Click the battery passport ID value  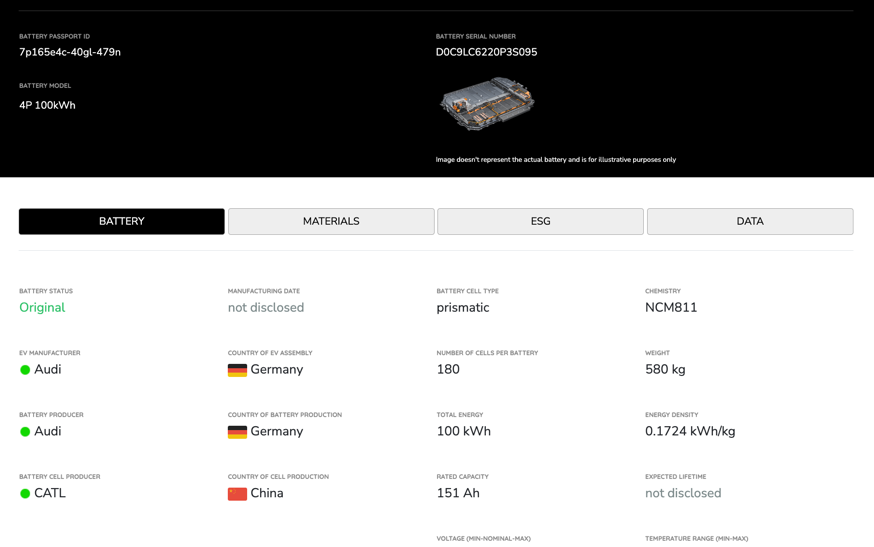click(x=70, y=52)
